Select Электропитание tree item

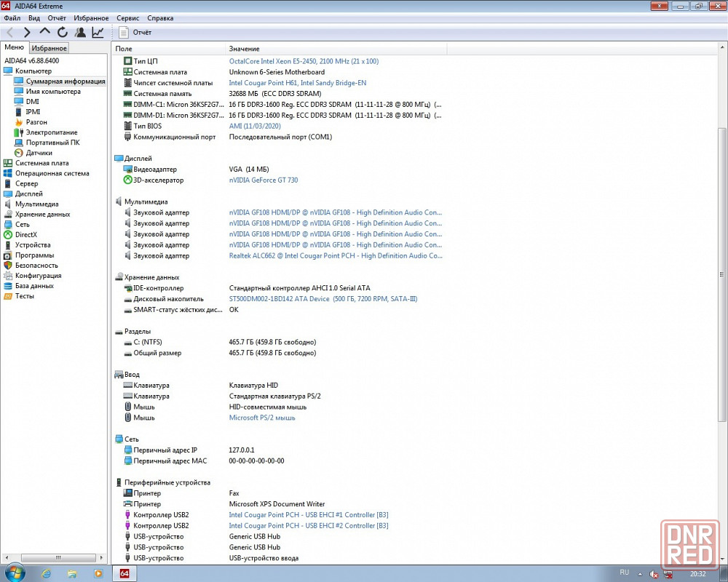point(52,132)
